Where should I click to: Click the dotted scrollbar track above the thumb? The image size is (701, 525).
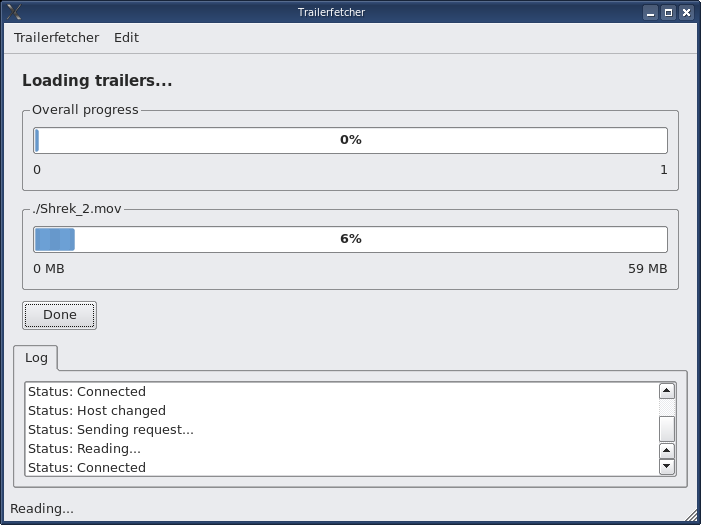pyautogui.click(x=667, y=407)
